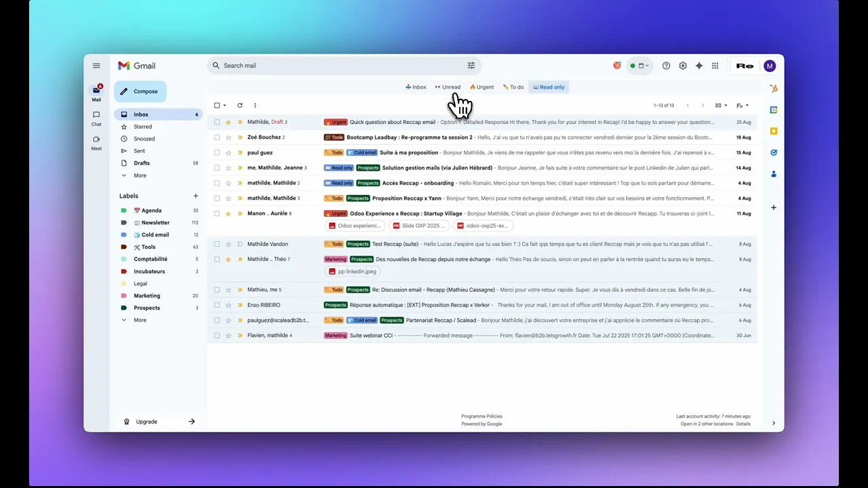This screenshot has width=868, height=488.
Task: Open the Gemini sparkle icon
Action: (699, 66)
